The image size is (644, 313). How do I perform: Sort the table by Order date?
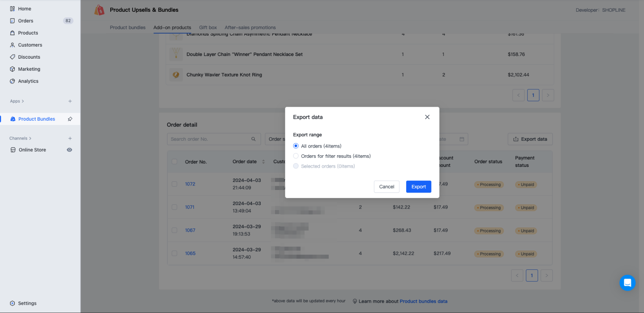point(263,162)
